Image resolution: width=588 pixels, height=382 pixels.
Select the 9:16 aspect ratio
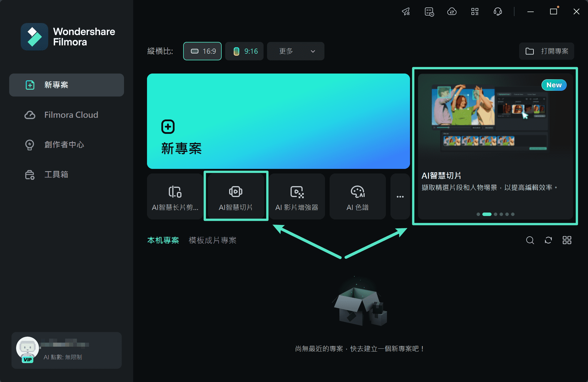[244, 51]
